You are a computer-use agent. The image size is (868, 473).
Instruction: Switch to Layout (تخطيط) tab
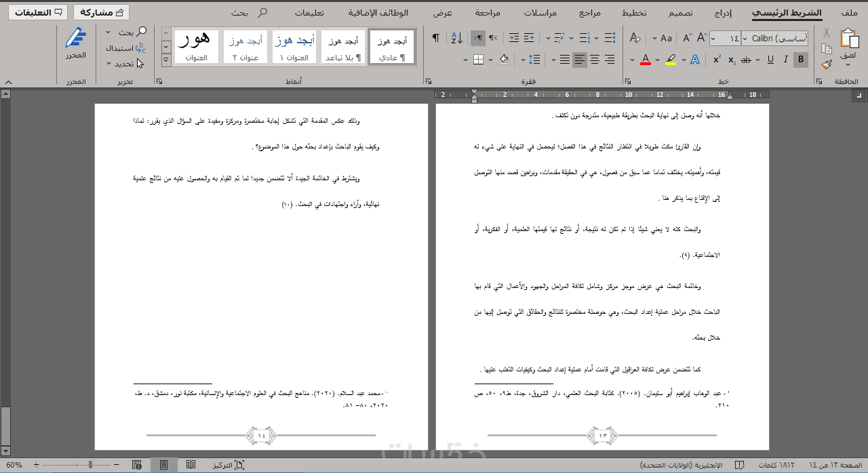pyautogui.click(x=635, y=13)
